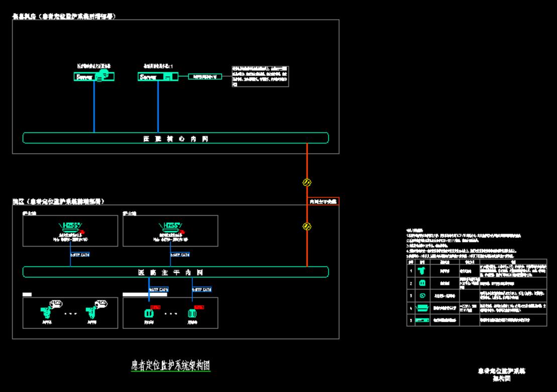Image resolution: width=557 pixels, height=392 pixels.
Task: Click the 医院核心内网 core network bar
Action: tap(176, 138)
